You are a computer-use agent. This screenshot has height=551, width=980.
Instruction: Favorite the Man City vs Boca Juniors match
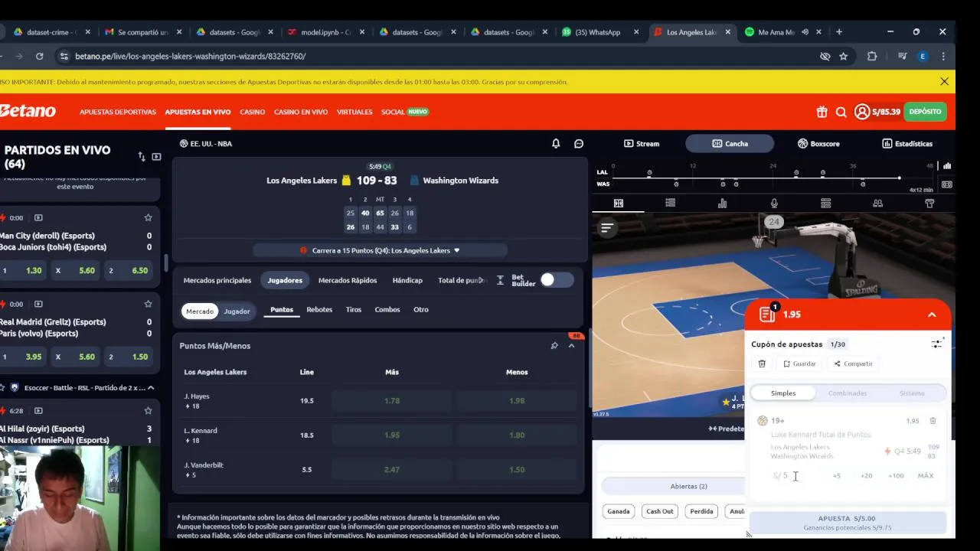149,217
